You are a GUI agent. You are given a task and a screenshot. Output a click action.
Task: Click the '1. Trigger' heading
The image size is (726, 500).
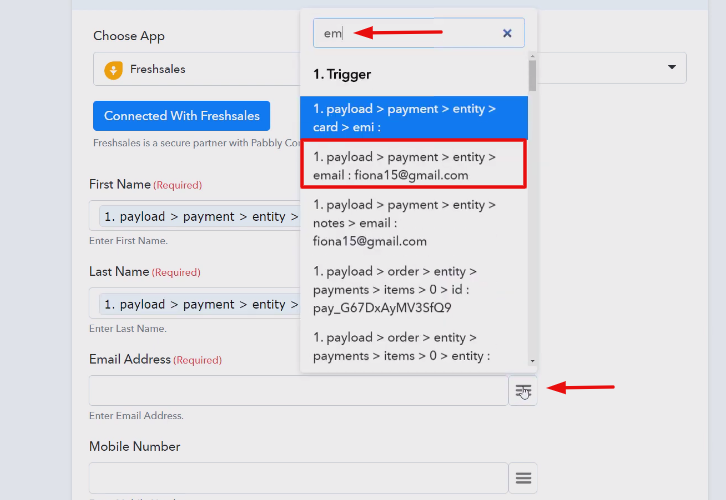tap(342, 74)
